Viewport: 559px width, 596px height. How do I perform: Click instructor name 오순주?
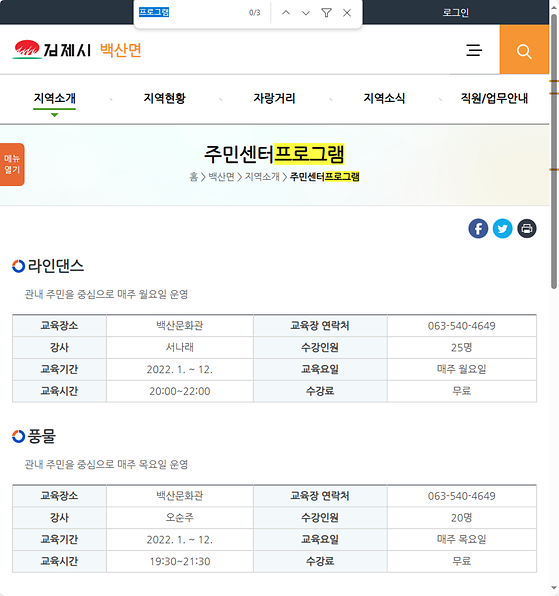click(x=180, y=518)
